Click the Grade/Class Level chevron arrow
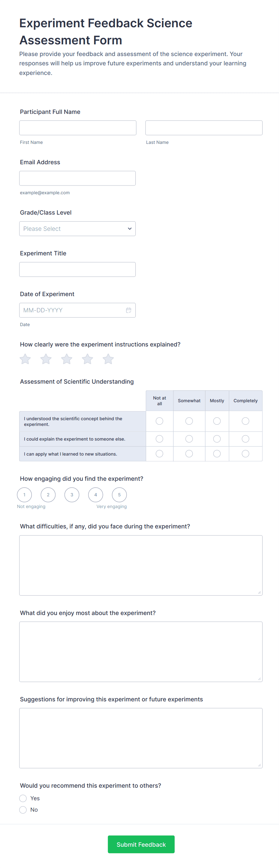Viewport: 279px width, 868px height. pyautogui.click(x=130, y=229)
